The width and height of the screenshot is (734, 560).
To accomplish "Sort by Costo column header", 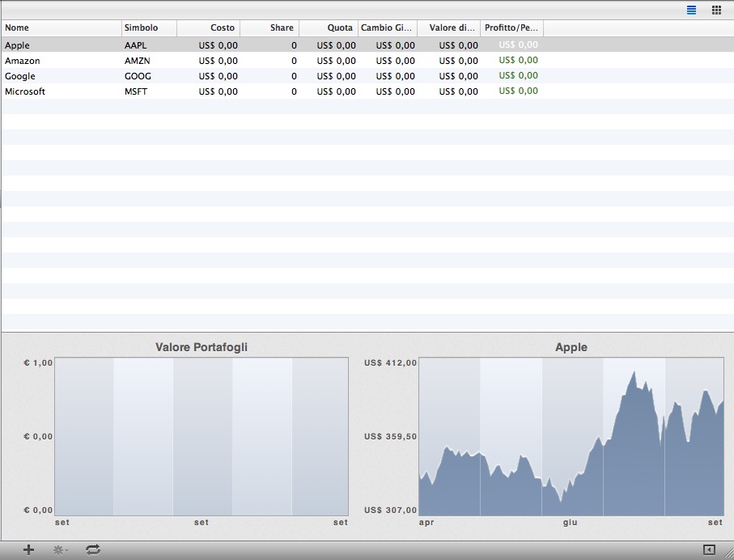I will (209, 28).
